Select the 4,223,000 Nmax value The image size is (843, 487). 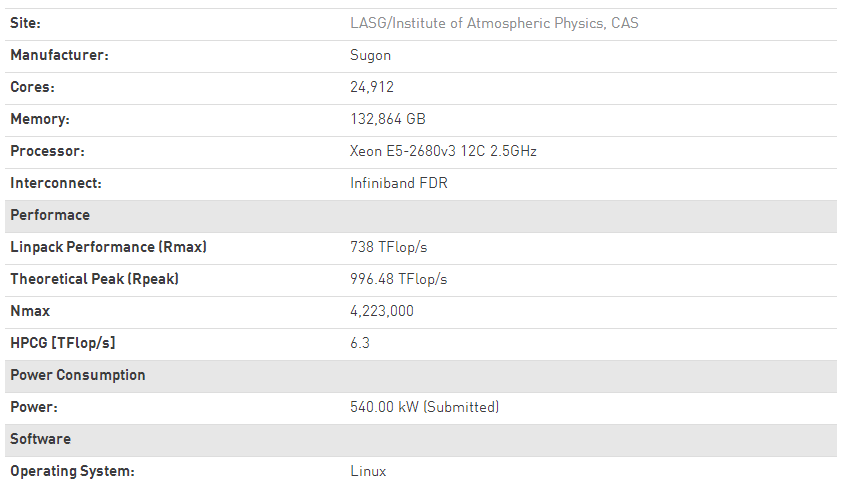point(381,311)
